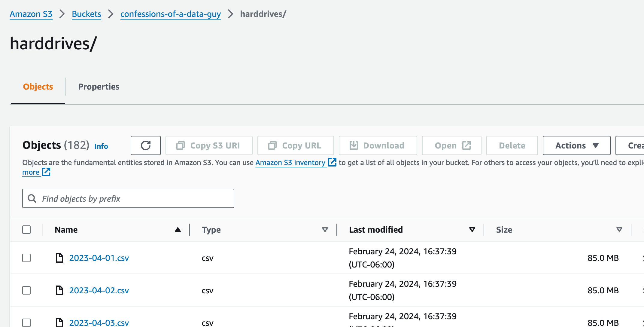Select the Objects tab
The height and width of the screenshot is (327, 644).
pyautogui.click(x=38, y=87)
